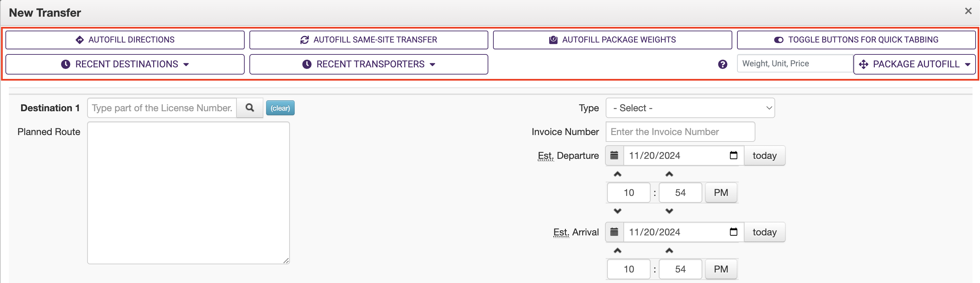
Task: Toggle buttons for quick tabbing
Action: 856,40
